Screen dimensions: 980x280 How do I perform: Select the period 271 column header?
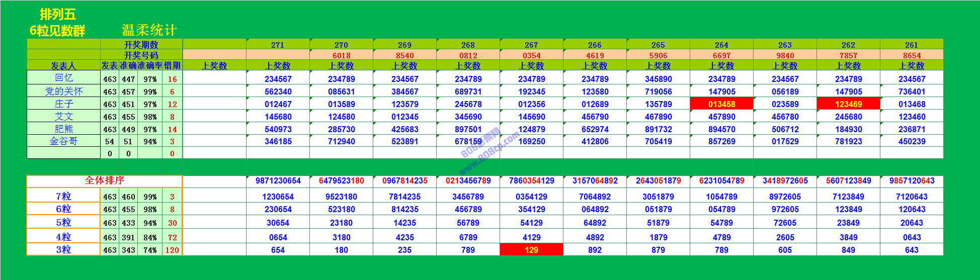(x=278, y=45)
